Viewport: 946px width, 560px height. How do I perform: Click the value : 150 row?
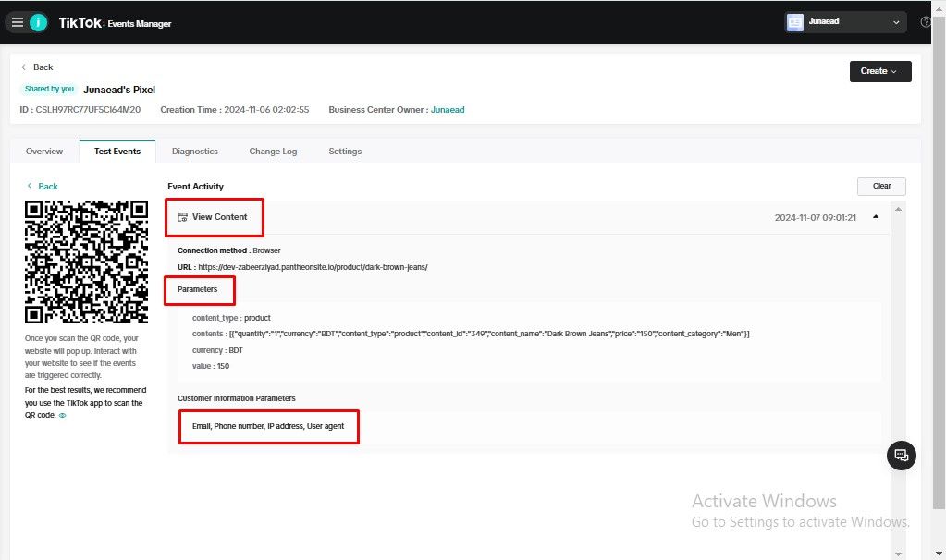211,366
